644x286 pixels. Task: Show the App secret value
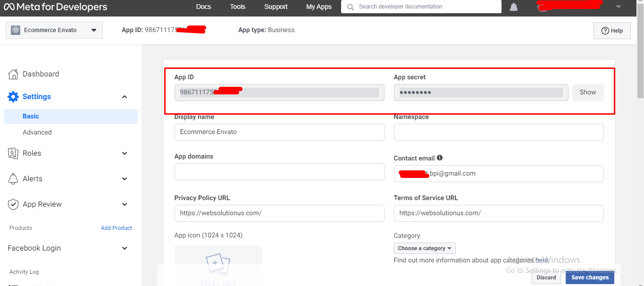(x=587, y=93)
